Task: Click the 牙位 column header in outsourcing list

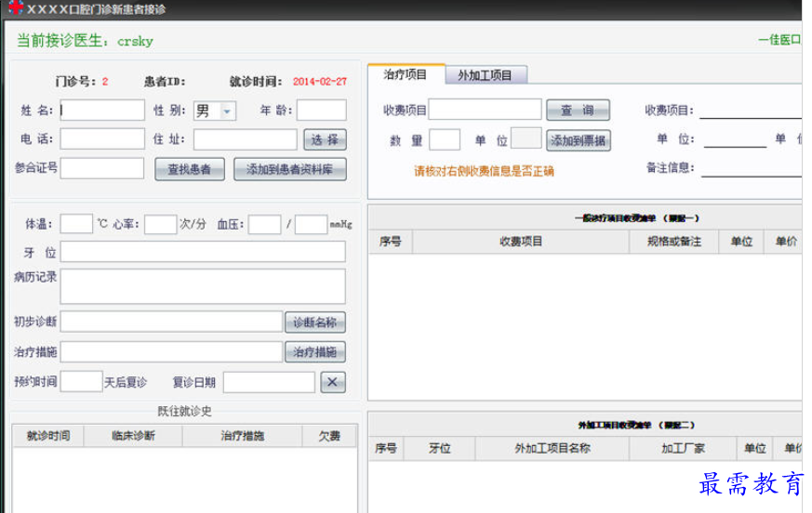Action: (439, 448)
